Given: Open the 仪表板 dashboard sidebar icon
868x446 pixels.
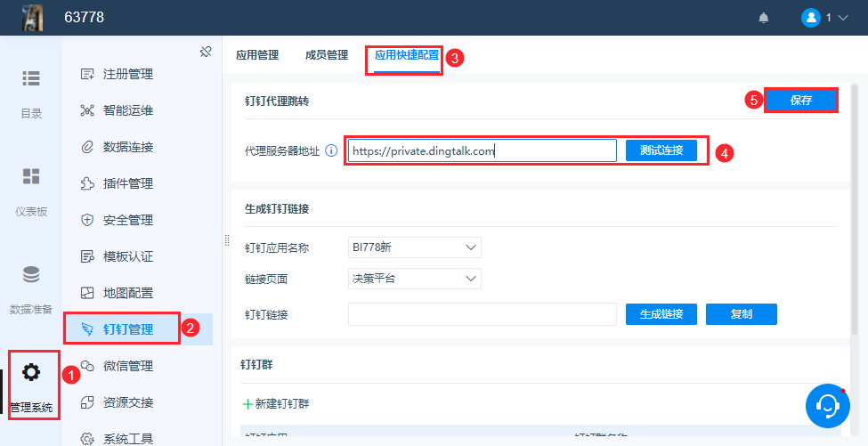Looking at the screenshot, I should [31, 176].
